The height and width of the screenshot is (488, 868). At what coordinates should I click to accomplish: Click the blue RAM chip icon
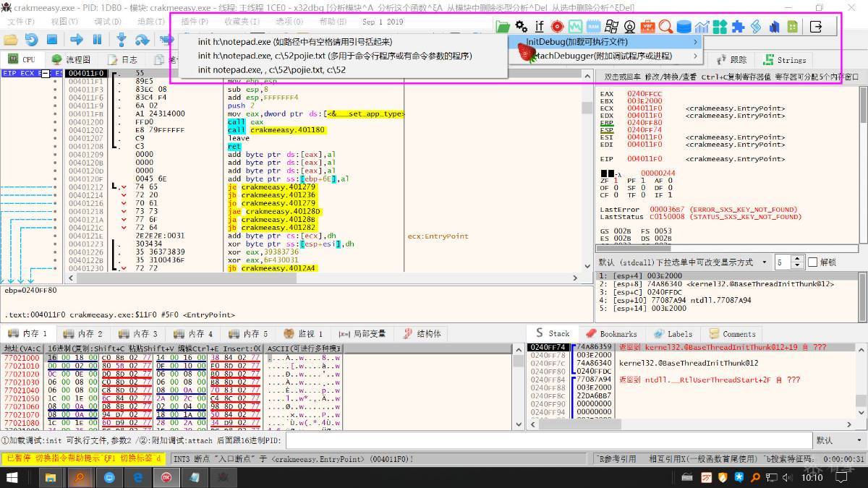click(x=594, y=27)
